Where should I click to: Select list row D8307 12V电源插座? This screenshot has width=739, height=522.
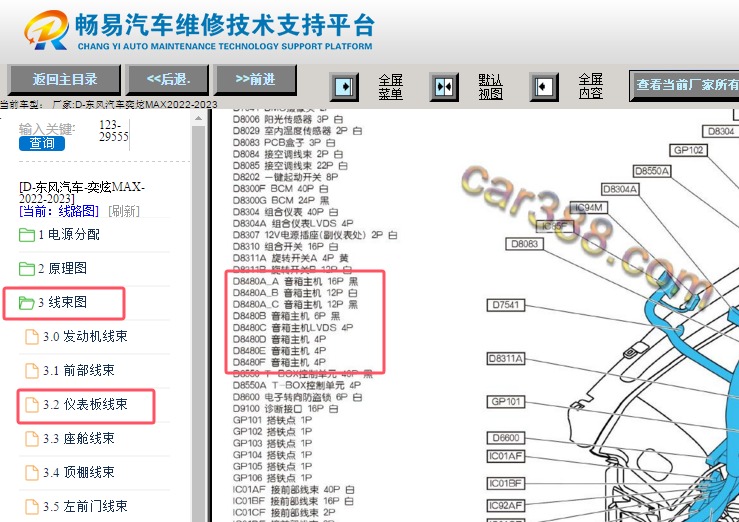click(315, 235)
